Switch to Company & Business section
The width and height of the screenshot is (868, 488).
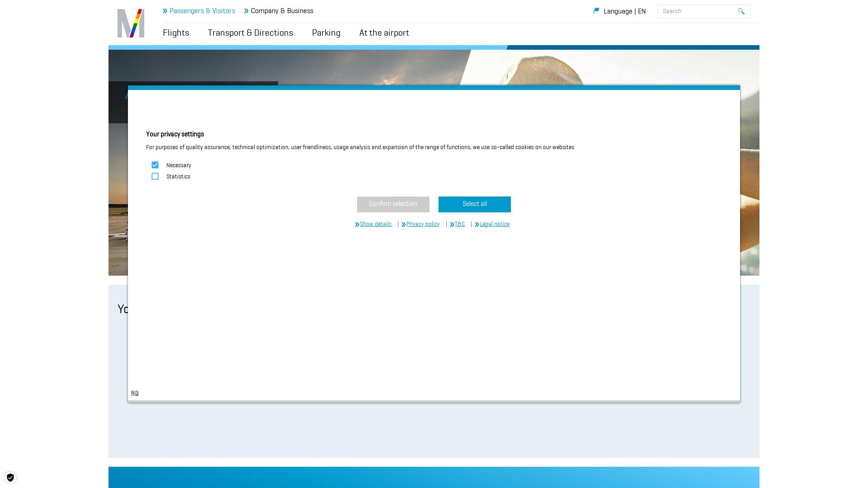coord(278,11)
